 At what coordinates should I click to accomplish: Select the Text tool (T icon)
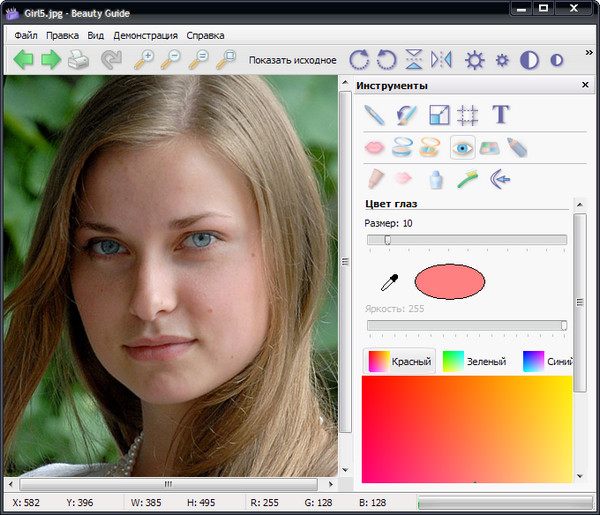pyautogui.click(x=501, y=114)
